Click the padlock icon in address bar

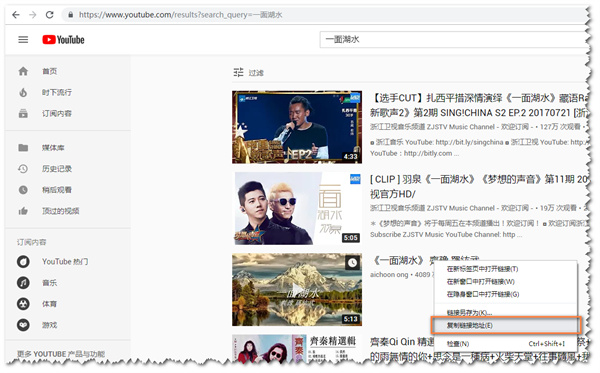click(x=70, y=15)
